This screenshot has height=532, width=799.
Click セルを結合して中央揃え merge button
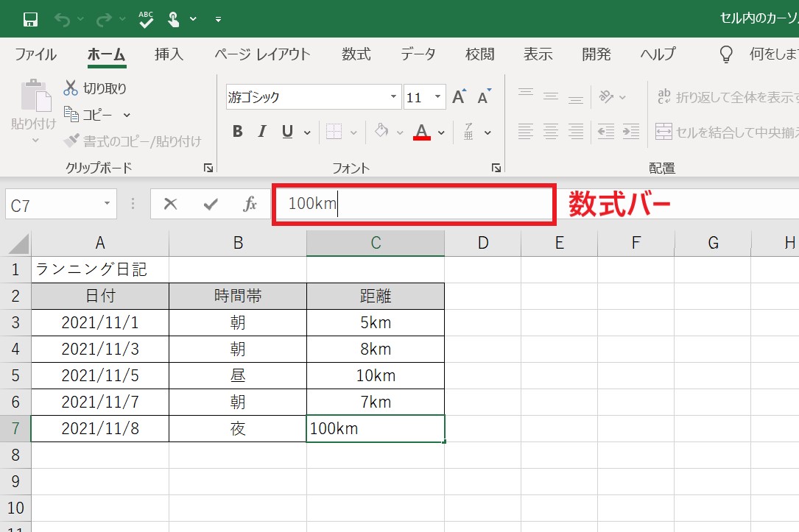point(727,132)
